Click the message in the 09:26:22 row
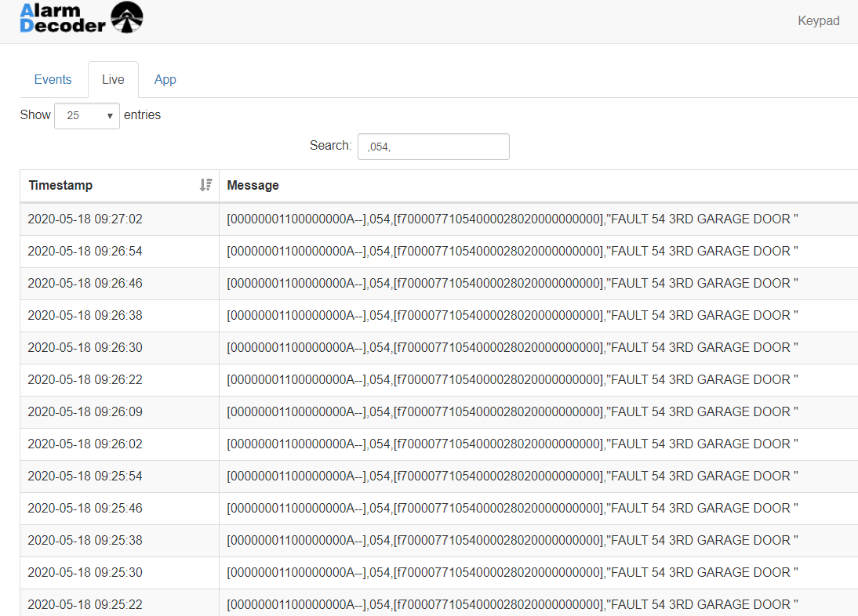This screenshot has height=616, width=858. click(x=512, y=379)
